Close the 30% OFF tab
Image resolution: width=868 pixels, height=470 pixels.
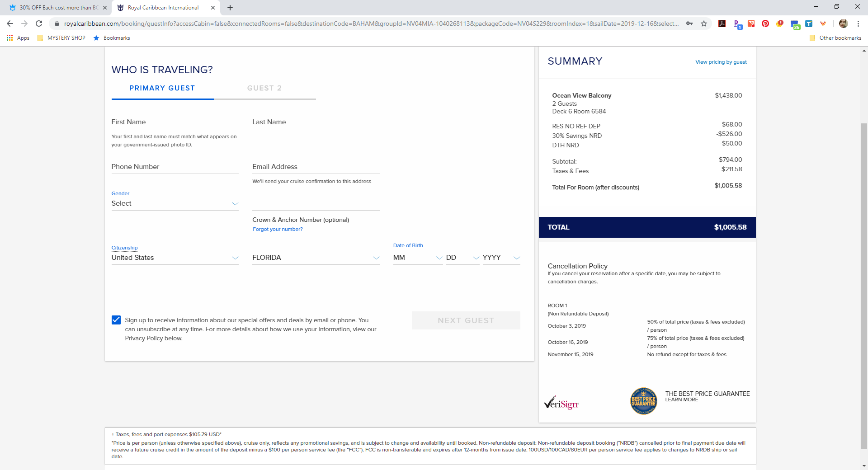pos(105,8)
